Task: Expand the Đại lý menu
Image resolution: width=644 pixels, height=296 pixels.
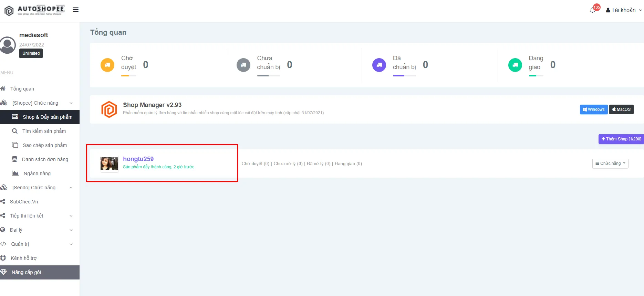Action: 40,230
